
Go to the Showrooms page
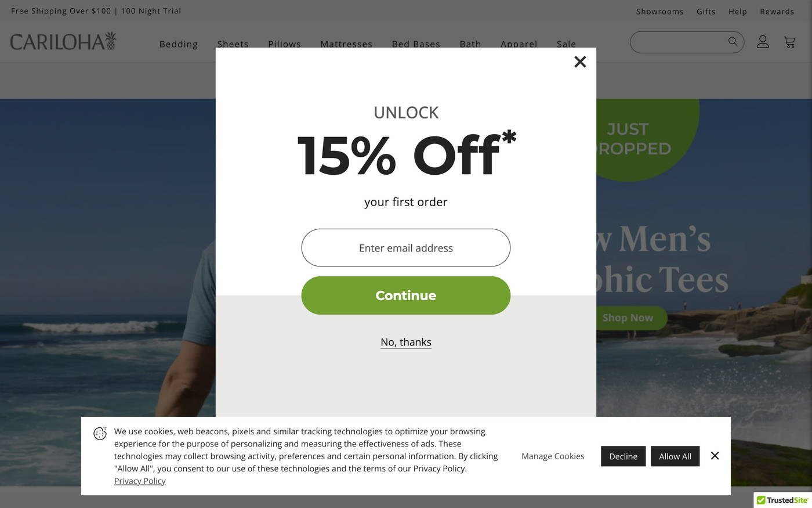tap(659, 12)
